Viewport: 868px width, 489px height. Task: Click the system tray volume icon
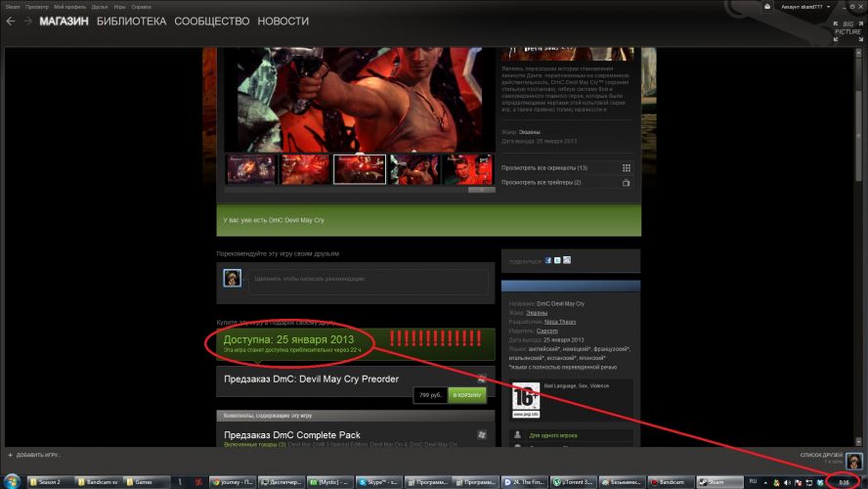click(x=787, y=482)
